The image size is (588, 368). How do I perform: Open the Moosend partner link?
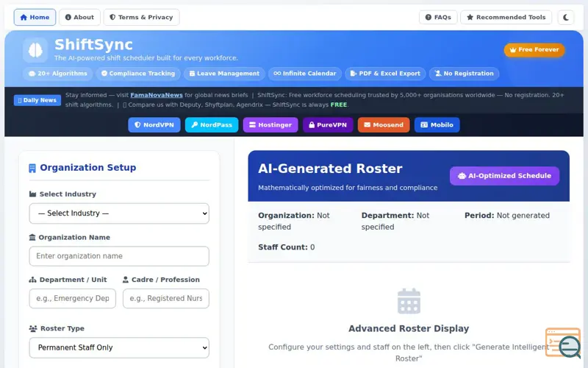coord(384,125)
